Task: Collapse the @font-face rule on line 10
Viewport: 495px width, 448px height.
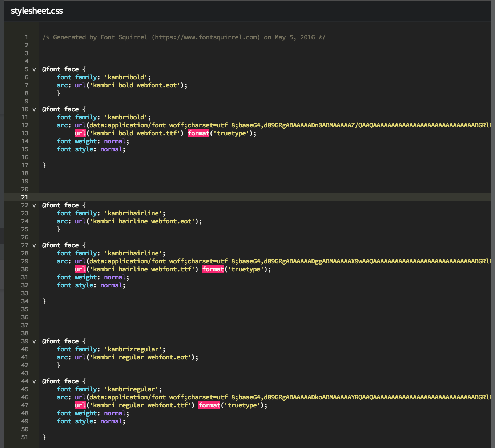Action: [34, 109]
